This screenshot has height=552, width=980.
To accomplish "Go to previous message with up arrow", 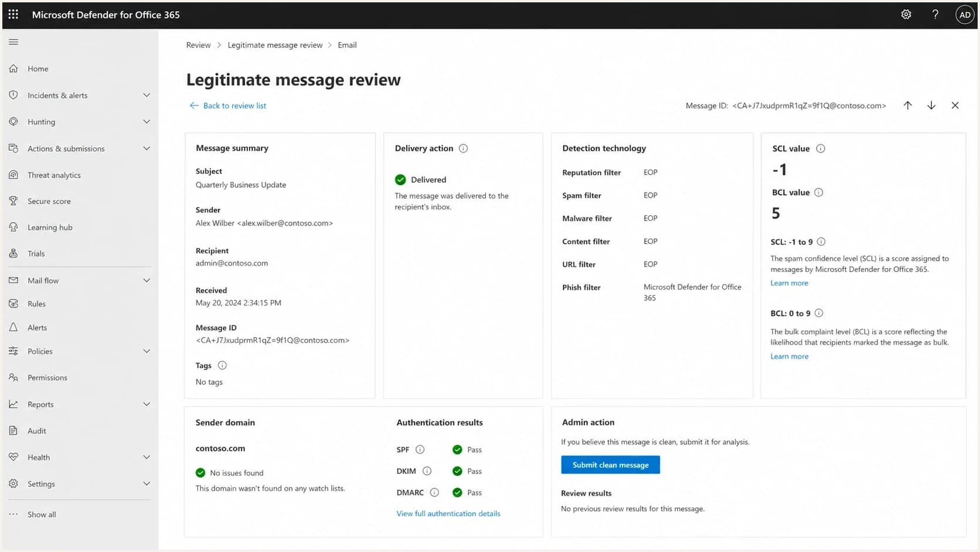I will click(x=907, y=106).
